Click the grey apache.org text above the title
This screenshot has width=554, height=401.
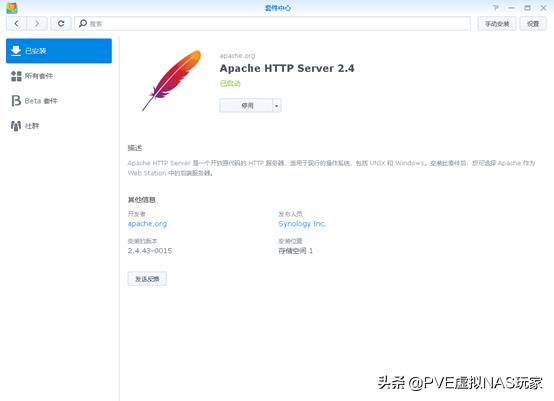(237, 55)
